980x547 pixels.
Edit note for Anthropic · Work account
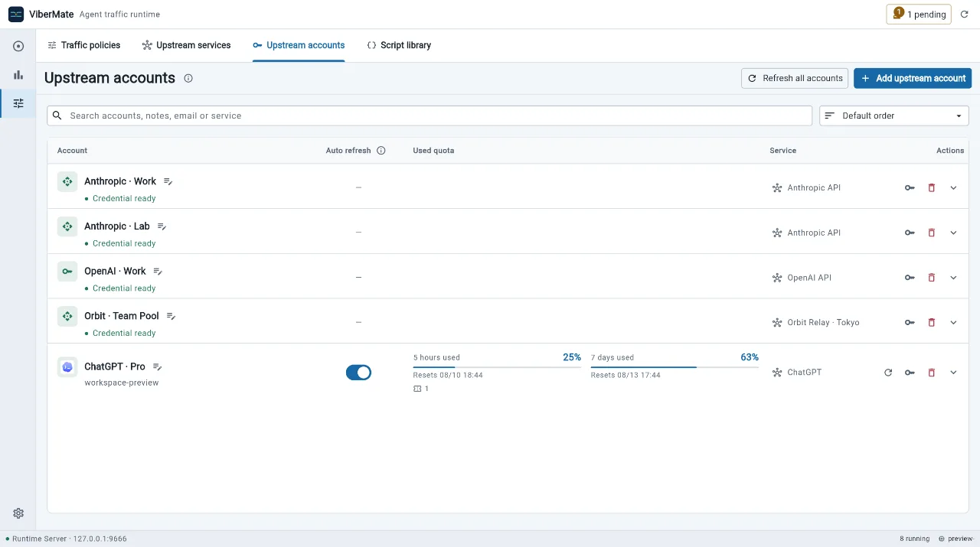click(x=168, y=182)
